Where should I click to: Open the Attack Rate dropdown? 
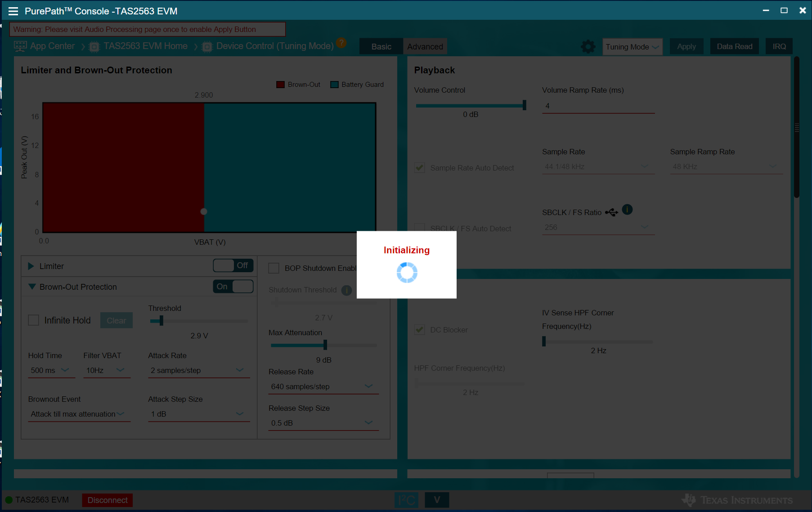pyautogui.click(x=199, y=370)
